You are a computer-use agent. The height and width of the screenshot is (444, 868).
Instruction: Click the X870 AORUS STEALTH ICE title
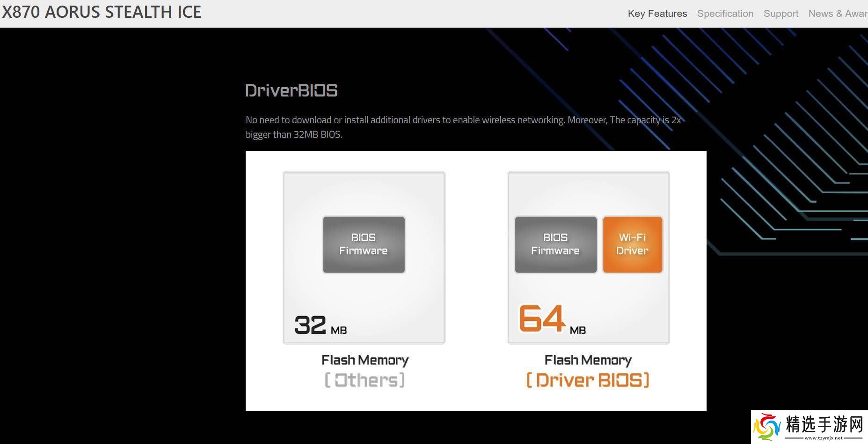point(102,12)
